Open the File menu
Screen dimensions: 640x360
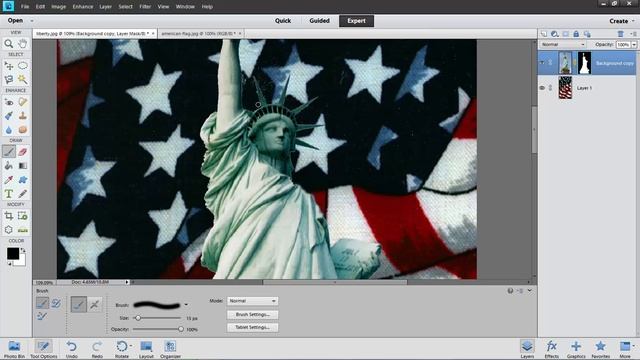click(25, 7)
